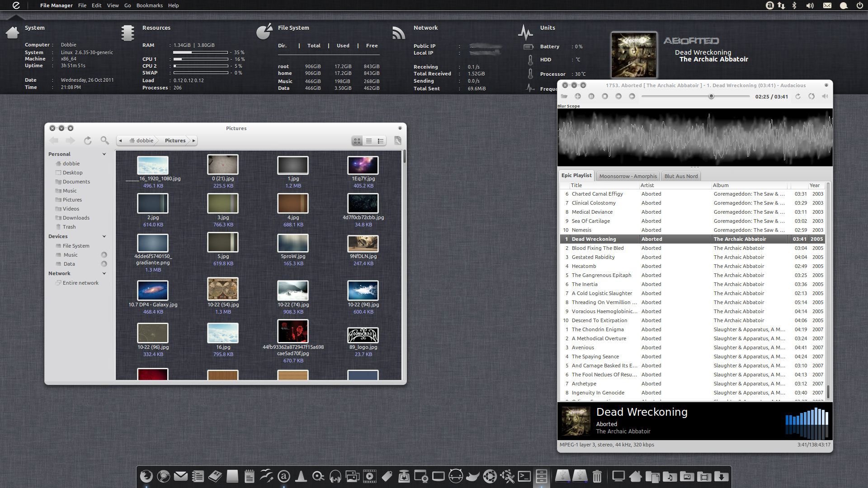The width and height of the screenshot is (868, 488).
Task: Open Entire network in sidebar
Action: point(80,283)
